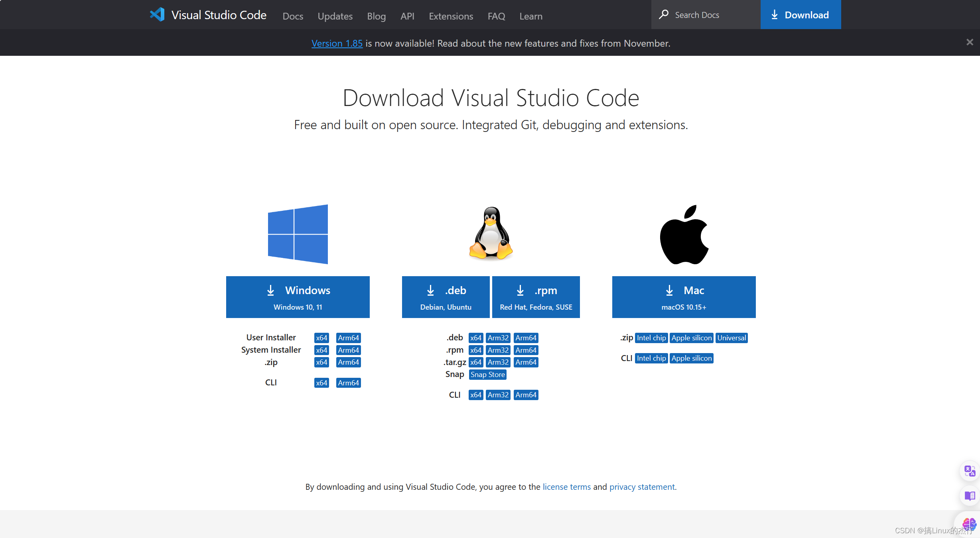The height and width of the screenshot is (538, 980).
Task: Open the Snap Store download link
Action: click(x=487, y=375)
